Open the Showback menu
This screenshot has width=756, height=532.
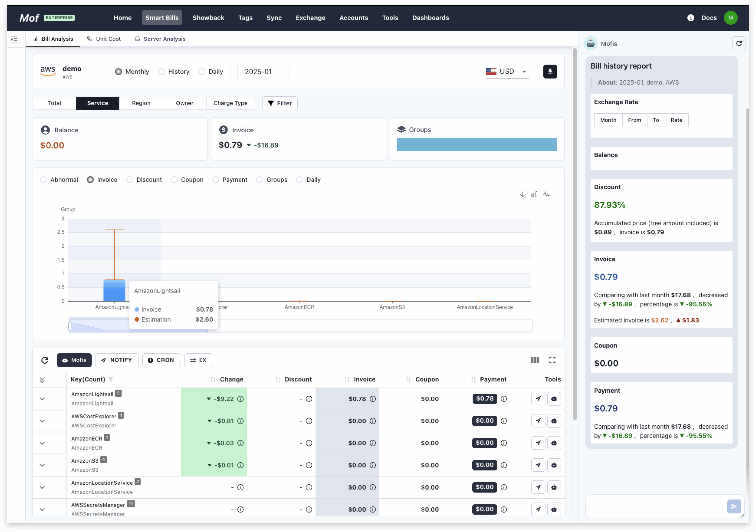click(208, 18)
